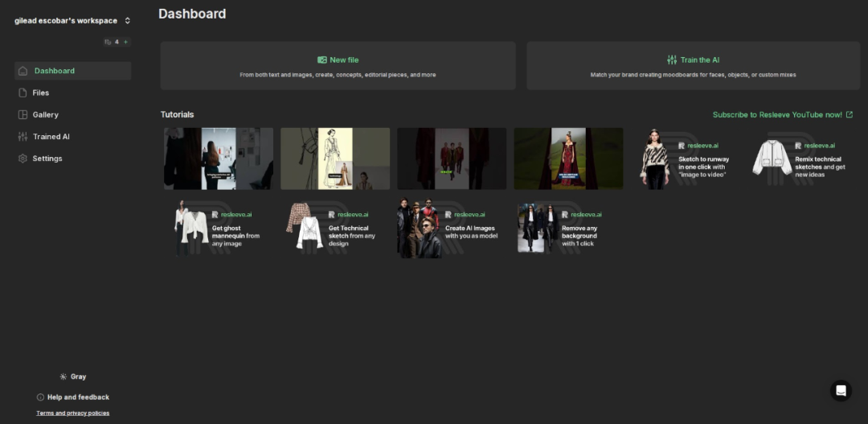Click the Dashboard home icon in sidebar
Image resolution: width=868 pixels, height=424 pixels.
pyautogui.click(x=23, y=71)
